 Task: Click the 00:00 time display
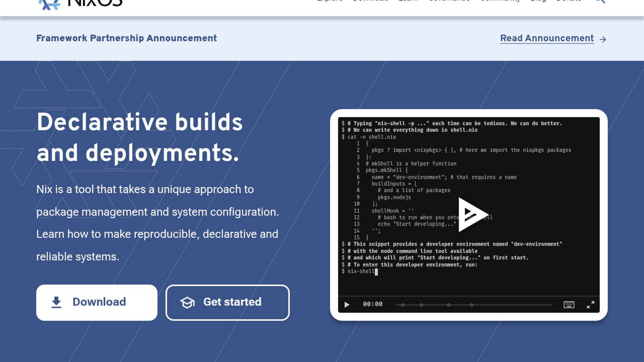click(372, 304)
